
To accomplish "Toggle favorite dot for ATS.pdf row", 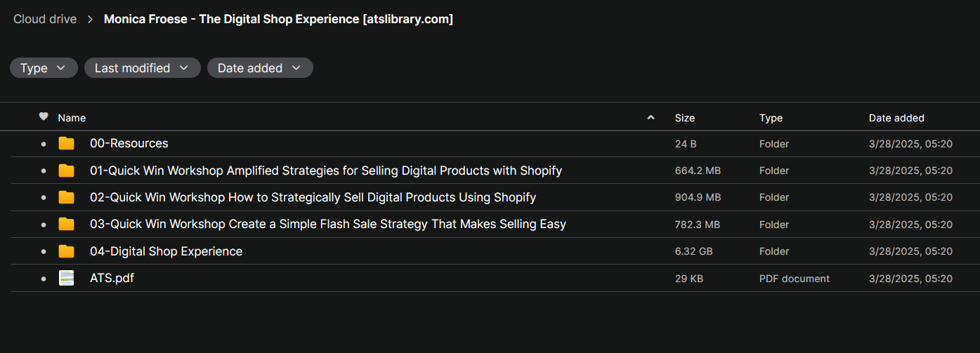I will (44, 279).
